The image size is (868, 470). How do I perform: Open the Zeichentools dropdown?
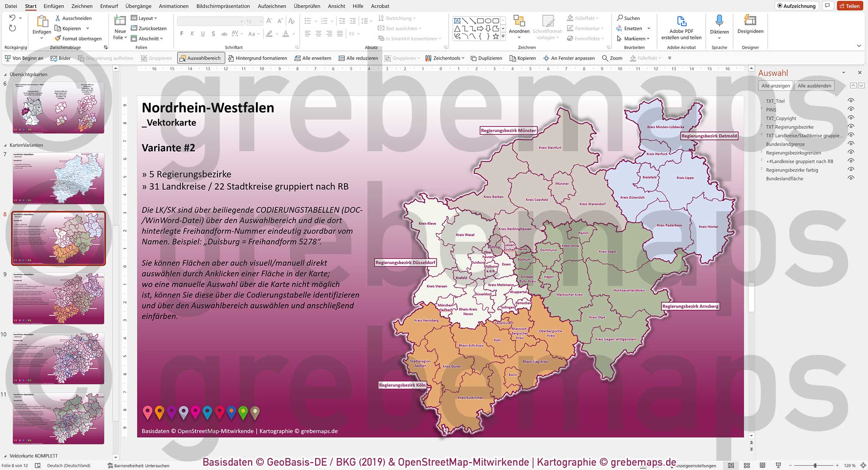[445, 58]
